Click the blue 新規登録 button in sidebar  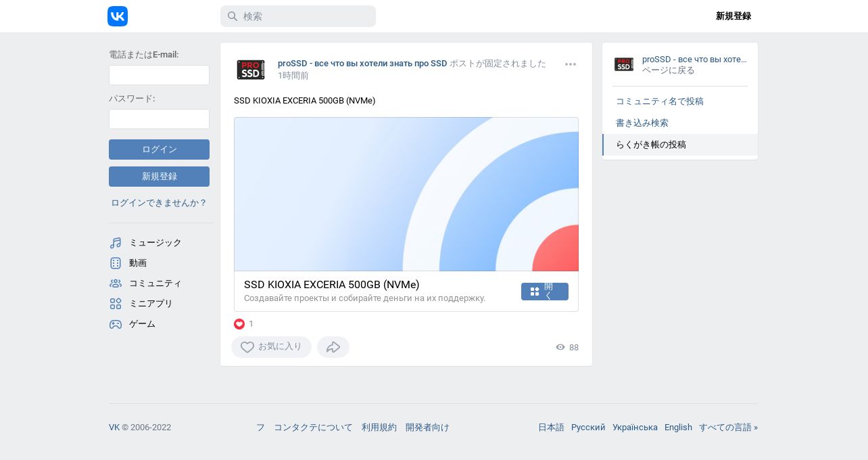pyautogui.click(x=159, y=177)
